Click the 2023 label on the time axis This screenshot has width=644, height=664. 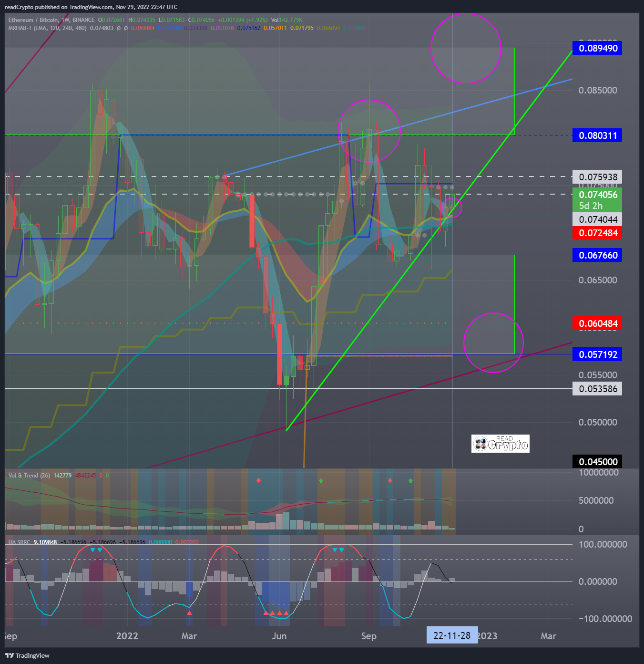(487, 636)
